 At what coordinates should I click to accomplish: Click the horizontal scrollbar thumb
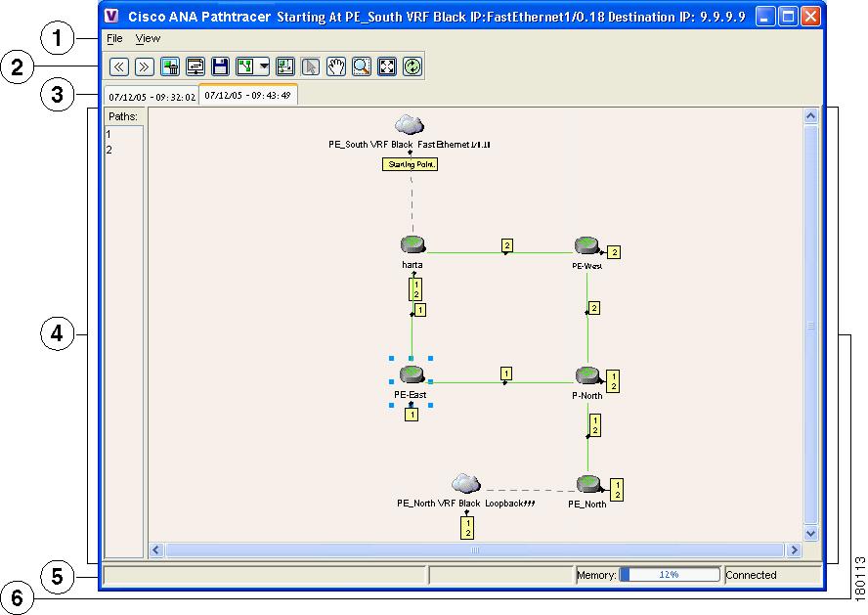coord(475,549)
